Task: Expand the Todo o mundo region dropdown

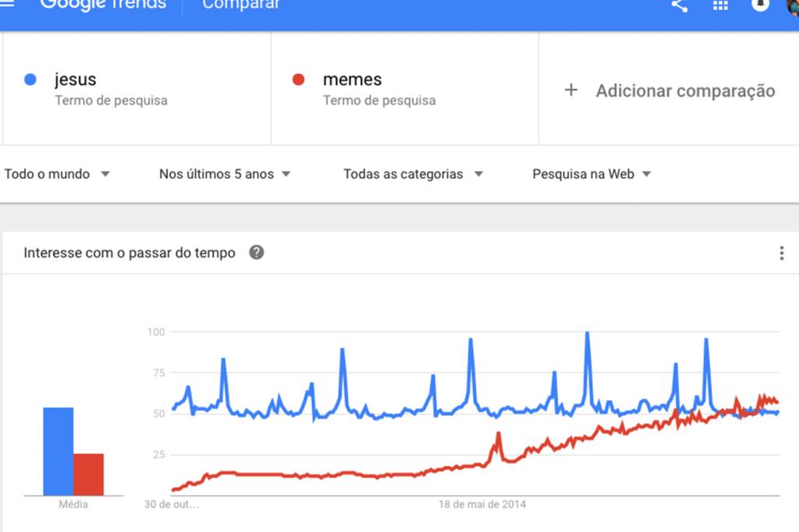Action: [x=56, y=174]
